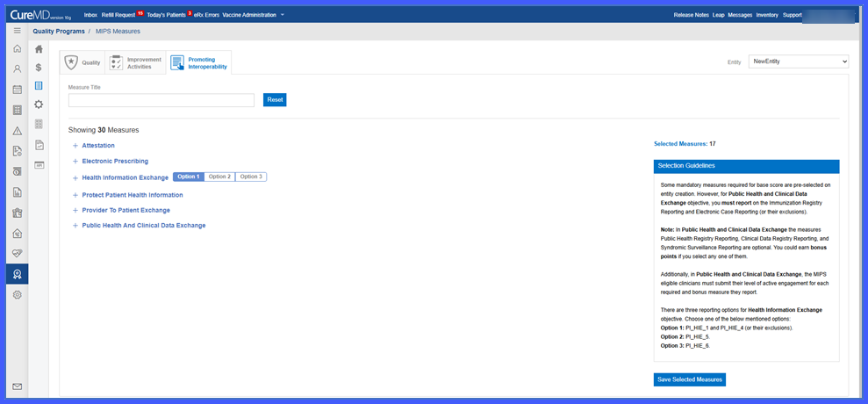Open the document with gear icon

pos(18,151)
